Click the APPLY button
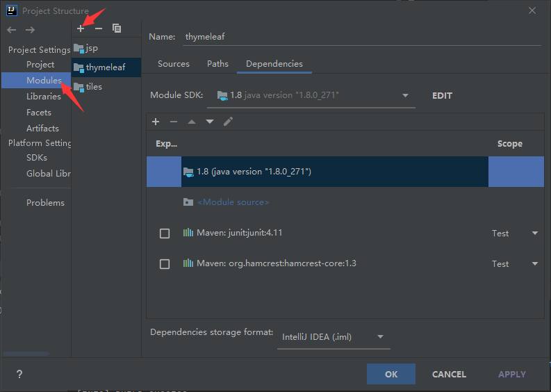This screenshot has width=551, height=392. coord(512,374)
